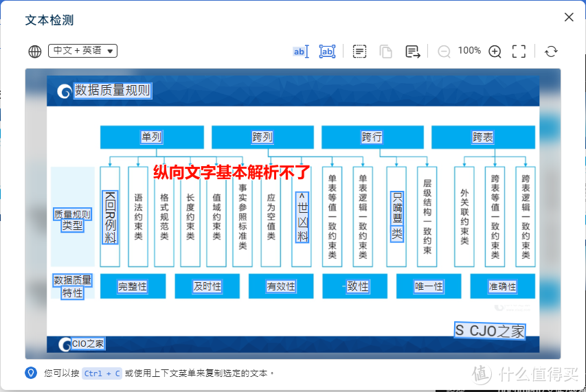Enable the text box region selection tool
This screenshot has width=586, height=392.
pyautogui.click(x=327, y=51)
